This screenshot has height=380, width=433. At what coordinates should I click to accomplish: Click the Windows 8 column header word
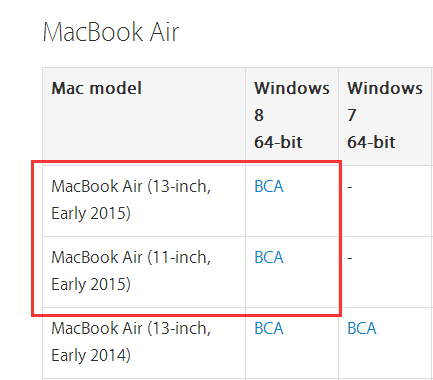[x=292, y=88]
